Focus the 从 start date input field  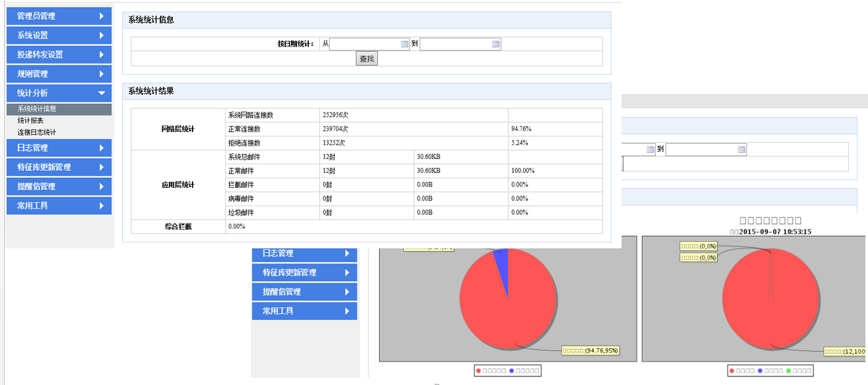click(365, 44)
